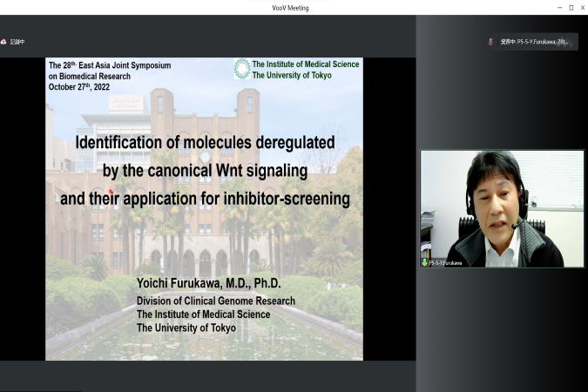Screen dimensions: 588x392
Task: Click 'Division of Clinical Genome Research' text
Action: tap(216, 301)
